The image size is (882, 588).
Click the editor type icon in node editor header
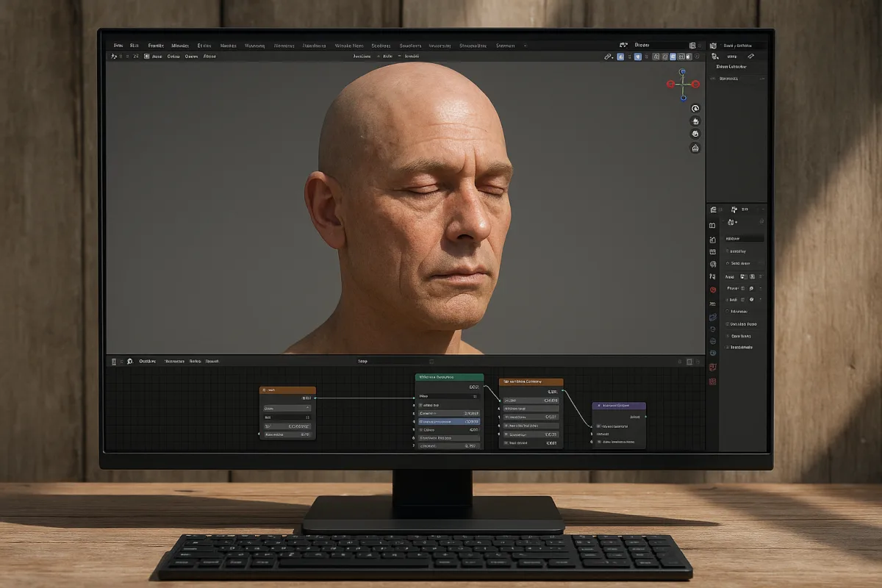[x=113, y=362]
